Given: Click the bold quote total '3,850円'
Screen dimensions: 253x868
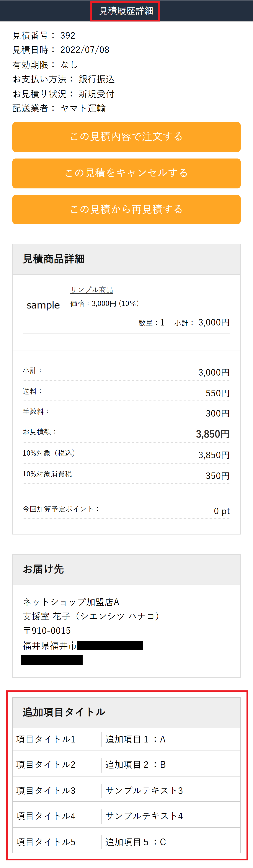Looking at the screenshot, I should pyautogui.click(x=213, y=434).
